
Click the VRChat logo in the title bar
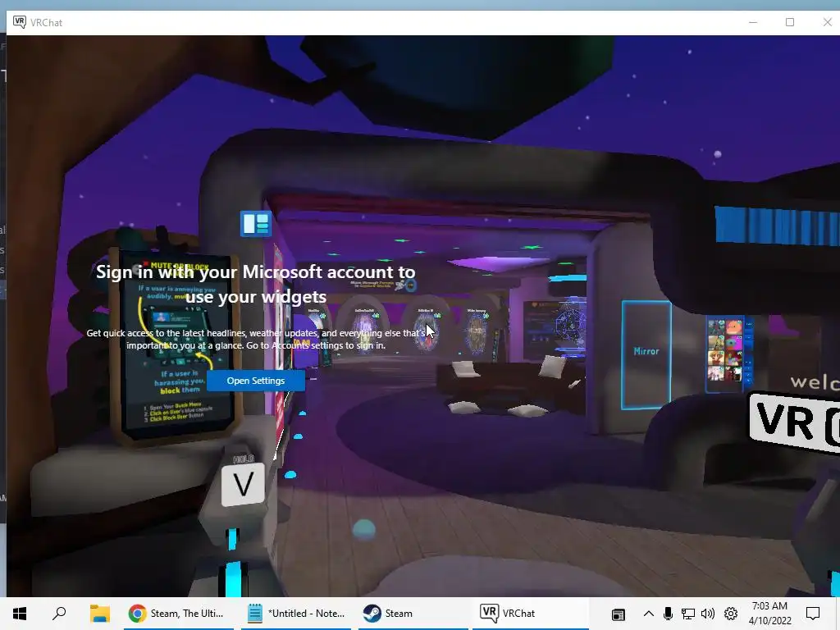(20, 22)
